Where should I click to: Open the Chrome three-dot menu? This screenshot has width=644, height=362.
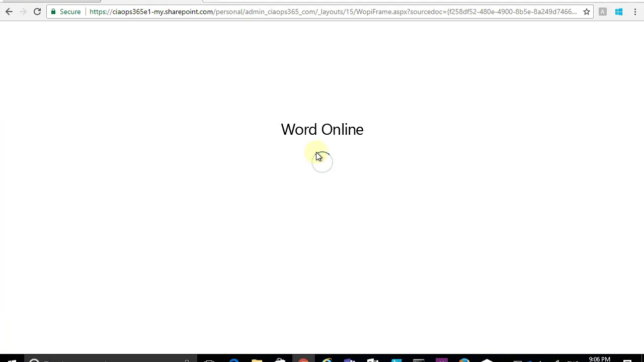pos(634,12)
